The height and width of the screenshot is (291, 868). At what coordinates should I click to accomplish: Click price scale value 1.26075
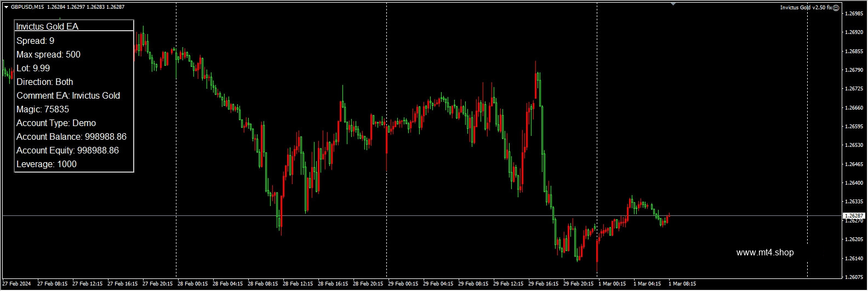click(855, 276)
